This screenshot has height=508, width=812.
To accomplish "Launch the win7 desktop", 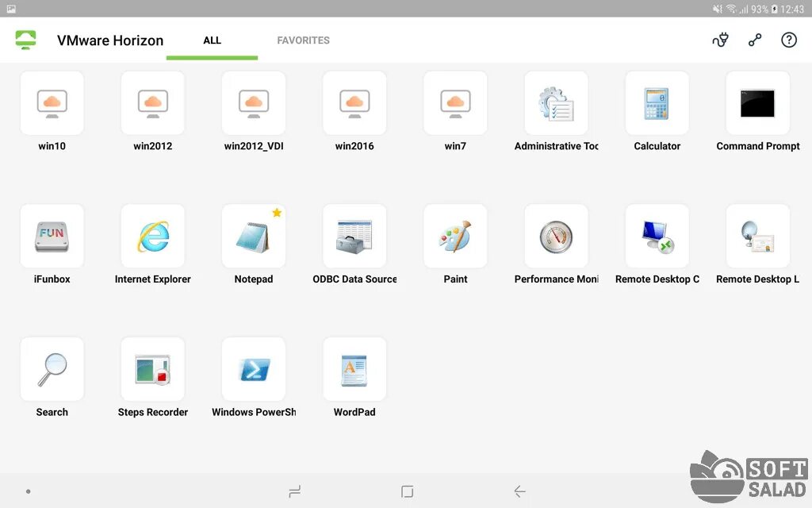I will pos(455,102).
